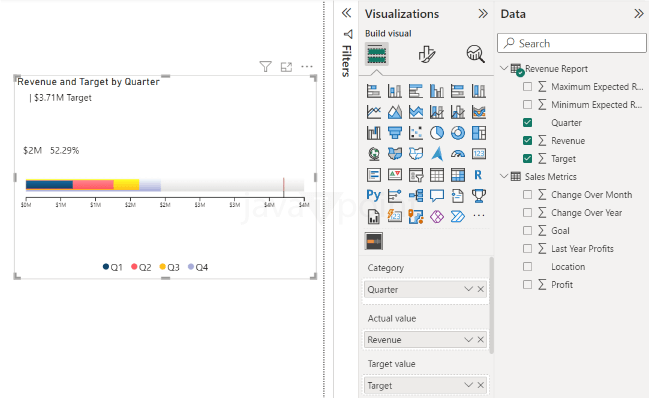
Task: Uncheck the Target field checkbox
Action: (527, 158)
